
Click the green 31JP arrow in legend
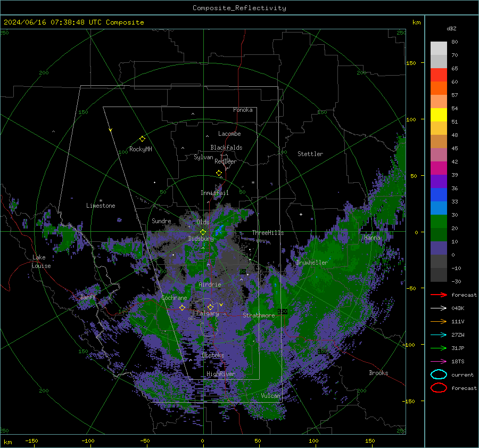(x=439, y=348)
